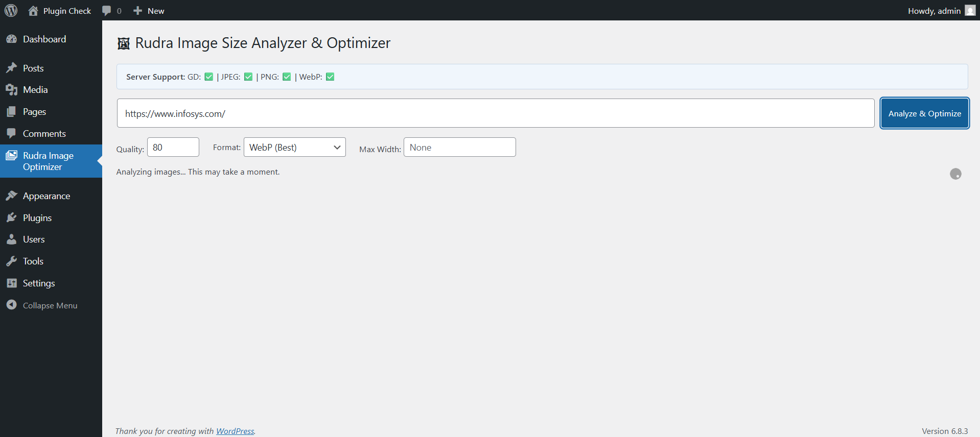
Task: Open the admin user avatar
Action: [970, 11]
